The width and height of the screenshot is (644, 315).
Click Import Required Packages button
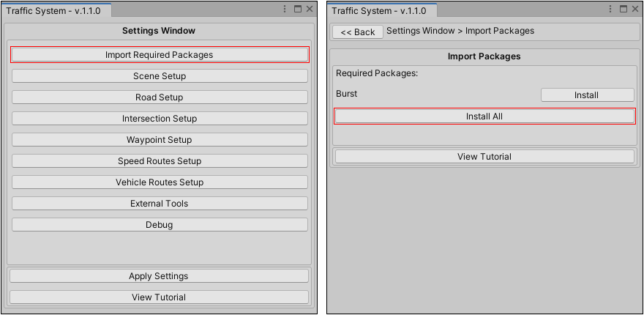[x=160, y=55]
